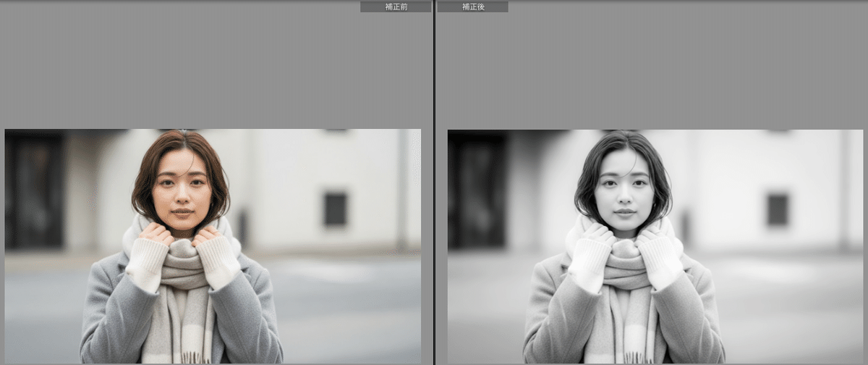Click the dark wall window in the color photo

335,209
